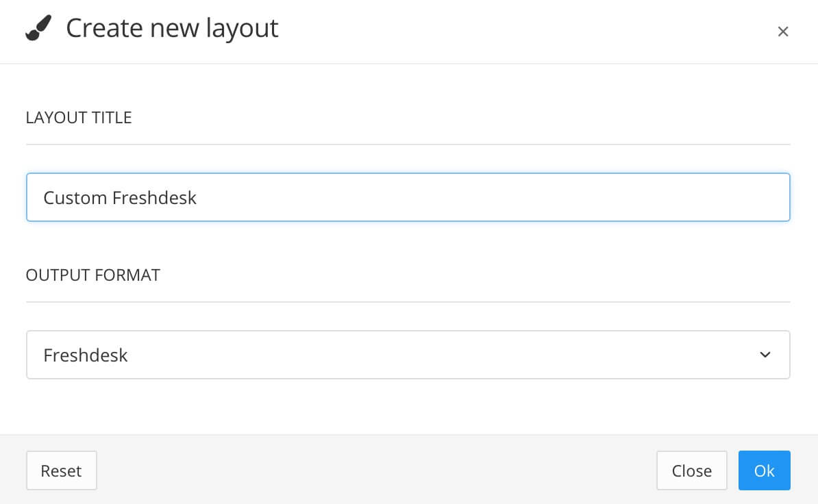Click the LAYOUT TITLE section label
The height and width of the screenshot is (504, 818).
79,117
